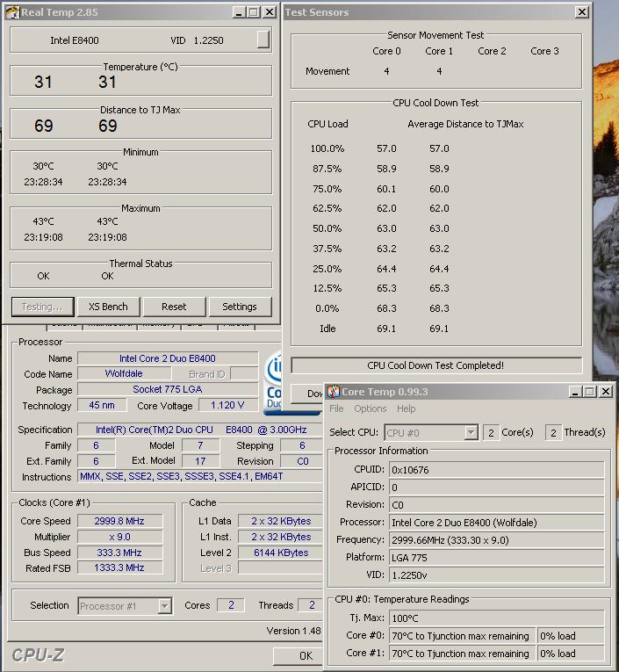Click the Thermal Status OK for first core

[43, 276]
